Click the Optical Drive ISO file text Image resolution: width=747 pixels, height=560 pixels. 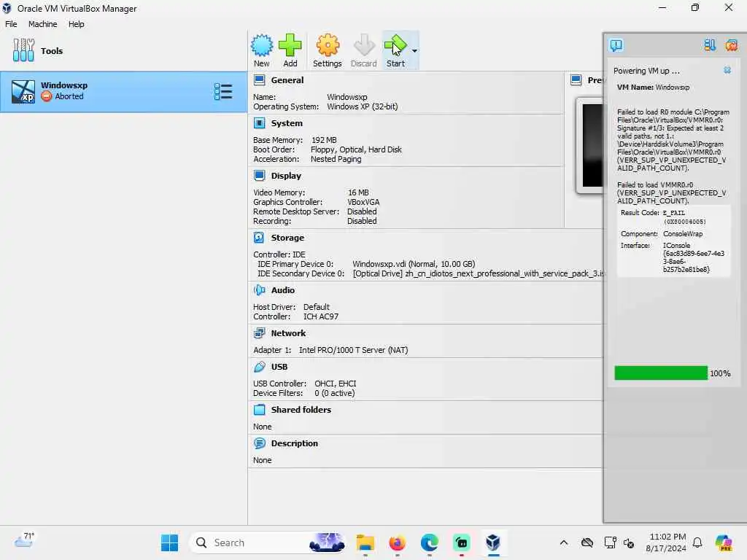[478, 273]
